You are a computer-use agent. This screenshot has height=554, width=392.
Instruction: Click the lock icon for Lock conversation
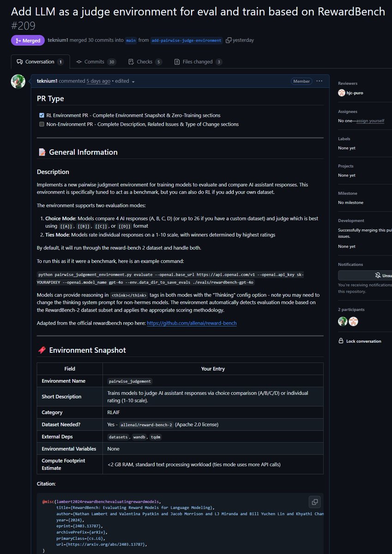coord(341,341)
